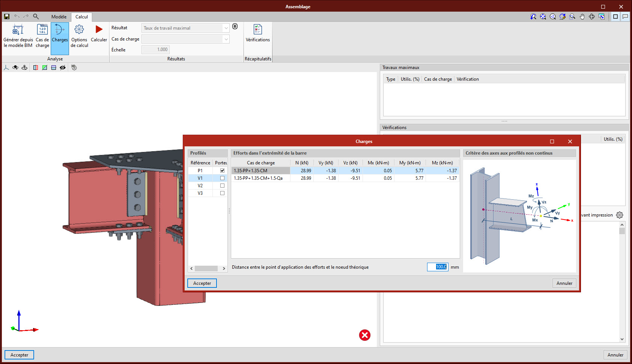632x364 pixels.
Task: Enable the Porteur checkbox for V3
Action: tap(222, 193)
